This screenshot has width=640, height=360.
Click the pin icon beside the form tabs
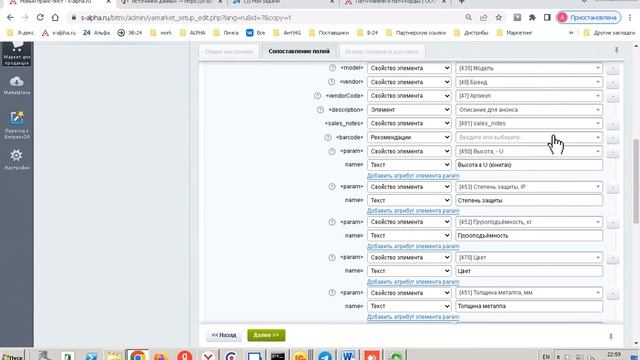click(x=616, y=50)
